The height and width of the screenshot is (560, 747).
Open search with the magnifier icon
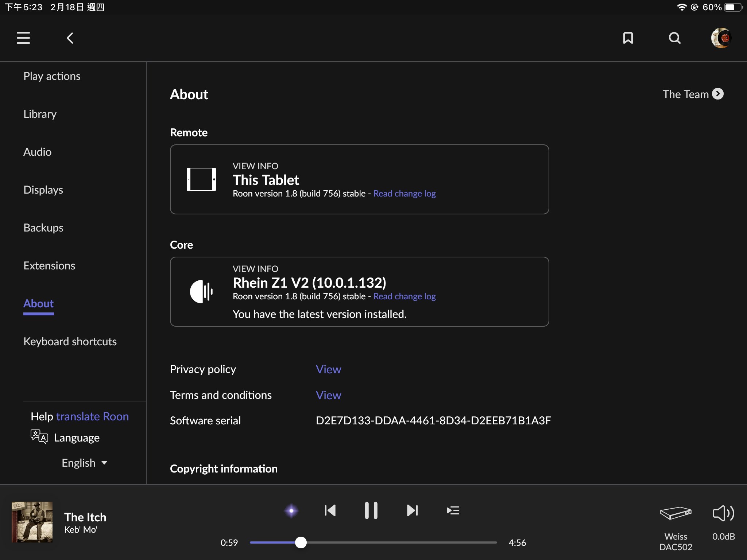point(674,38)
